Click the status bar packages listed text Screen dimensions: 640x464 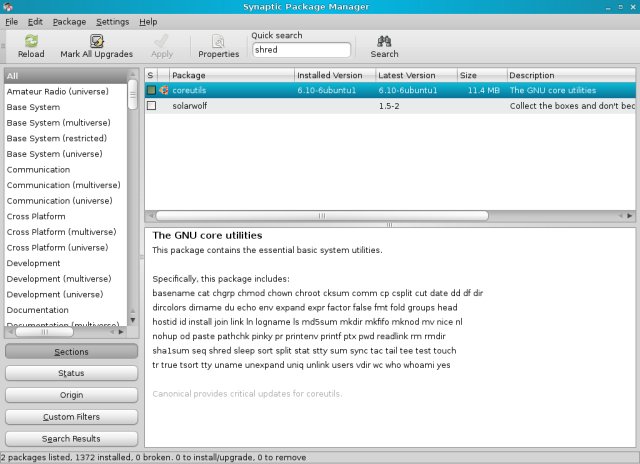pyautogui.click(x=153, y=457)
